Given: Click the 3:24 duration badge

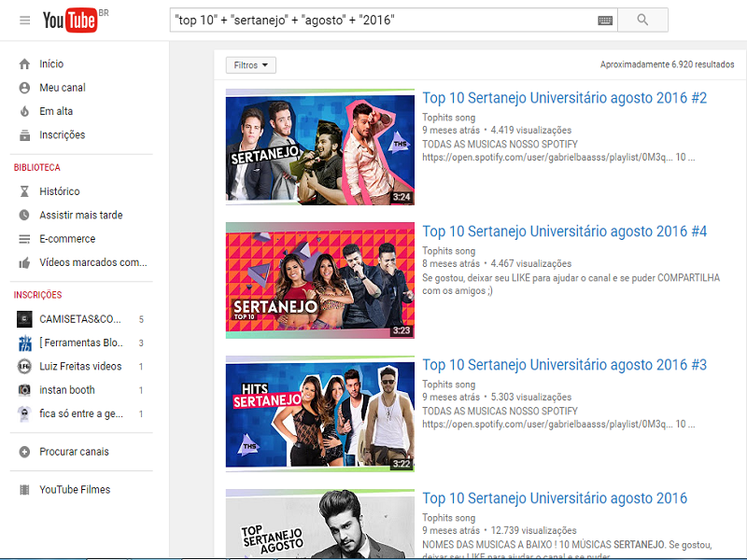Looking at the screenshot, I should (x=402, y=197).
